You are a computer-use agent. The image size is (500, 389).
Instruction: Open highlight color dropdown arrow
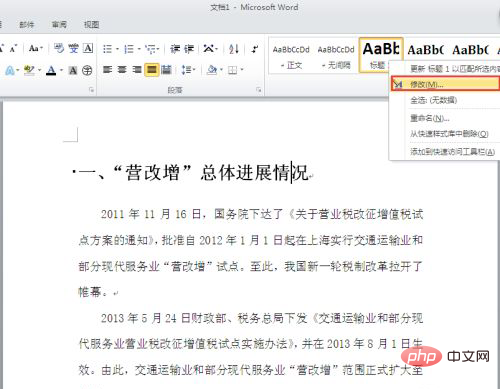(x=39, y=70)
